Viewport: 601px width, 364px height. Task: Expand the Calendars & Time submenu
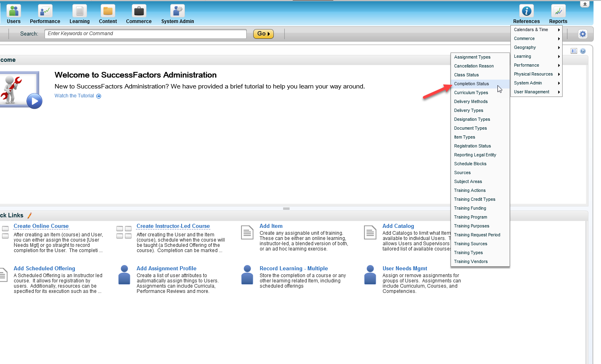(536, 30)
